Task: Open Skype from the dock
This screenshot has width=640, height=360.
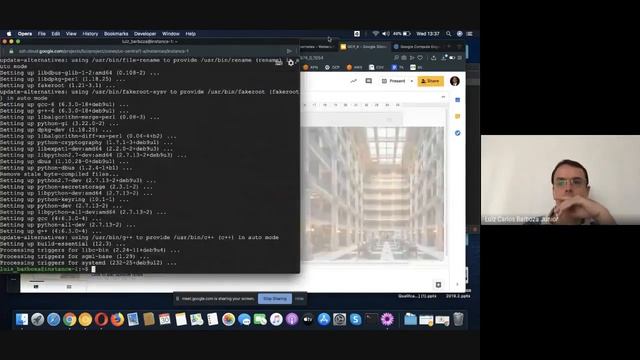Action: (356, 319)
